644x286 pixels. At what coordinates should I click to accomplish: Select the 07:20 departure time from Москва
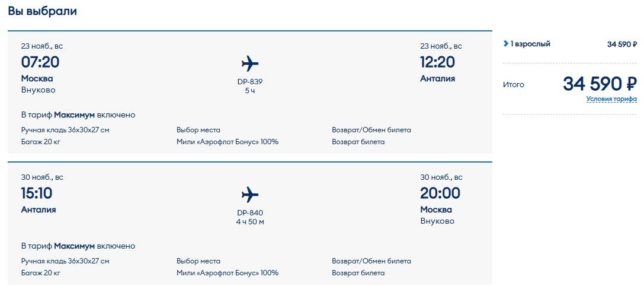40,62
